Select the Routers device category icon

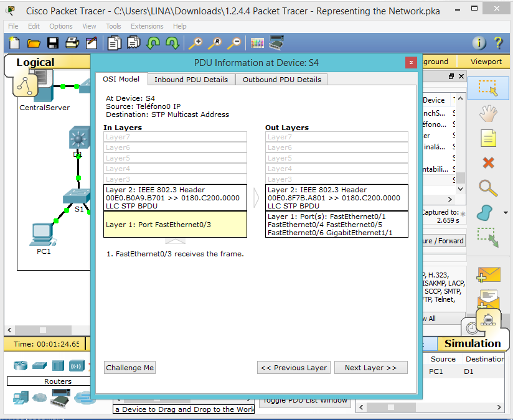(21, 365)
